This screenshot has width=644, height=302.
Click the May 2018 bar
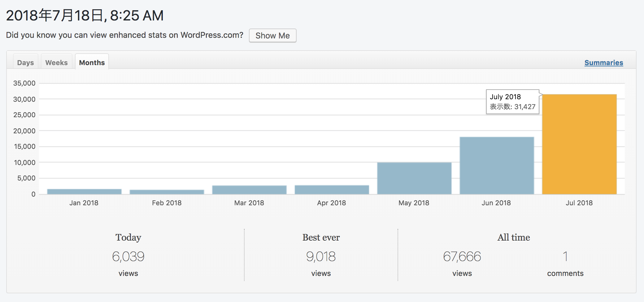[414, 178]
